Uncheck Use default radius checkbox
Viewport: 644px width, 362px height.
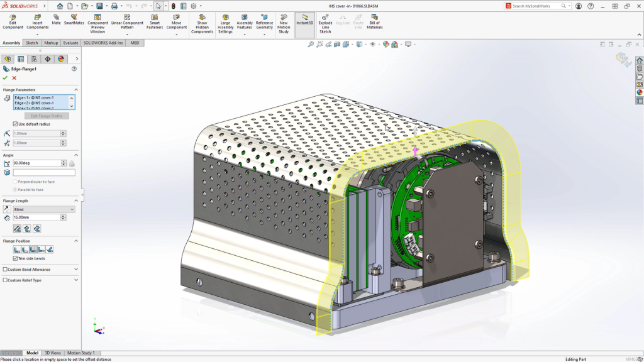(16, 124)
